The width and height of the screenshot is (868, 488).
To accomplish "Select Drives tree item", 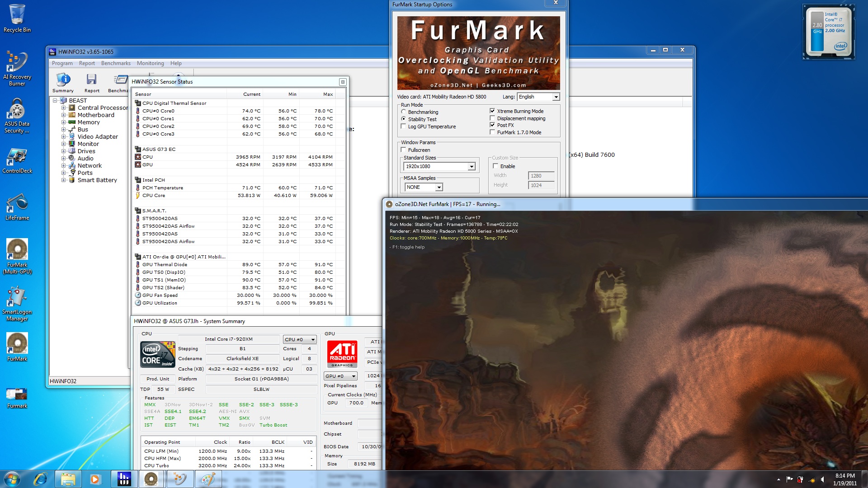I will 86,151.
